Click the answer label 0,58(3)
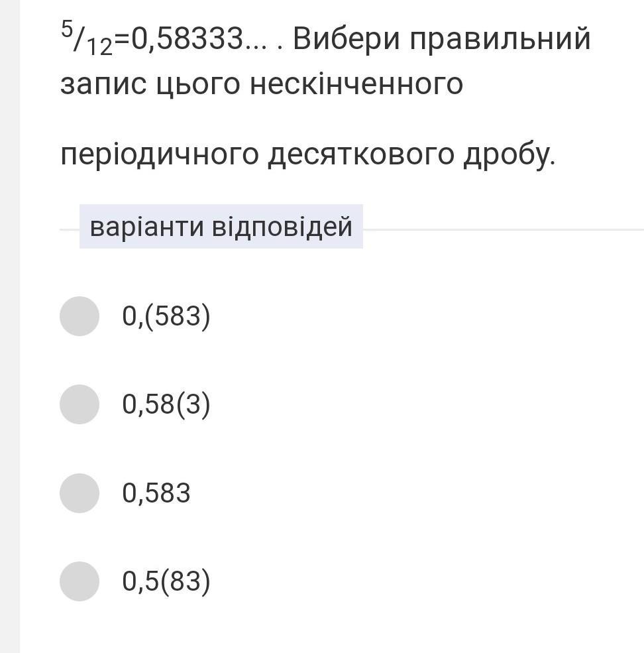This screenshot has height=653, width=644. click(x=166, y=404)
